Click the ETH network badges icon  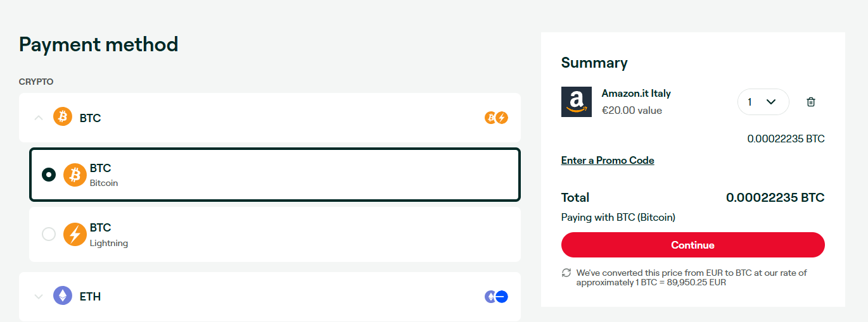point(496,296)
